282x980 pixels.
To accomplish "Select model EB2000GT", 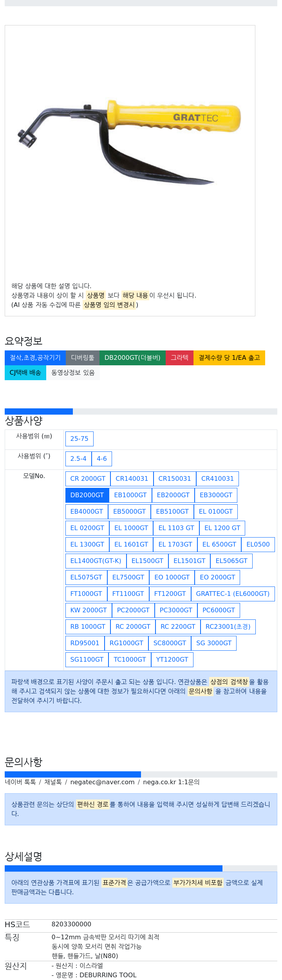I will 173,495.
